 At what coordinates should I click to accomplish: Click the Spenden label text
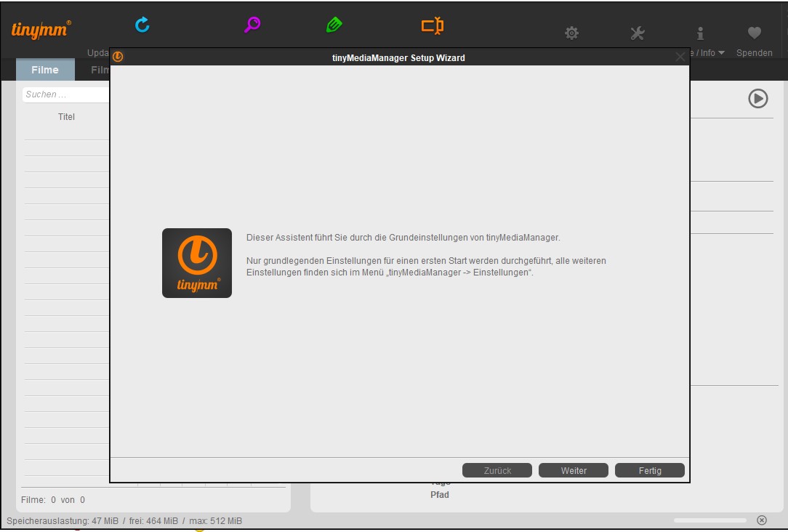[755, 53]
